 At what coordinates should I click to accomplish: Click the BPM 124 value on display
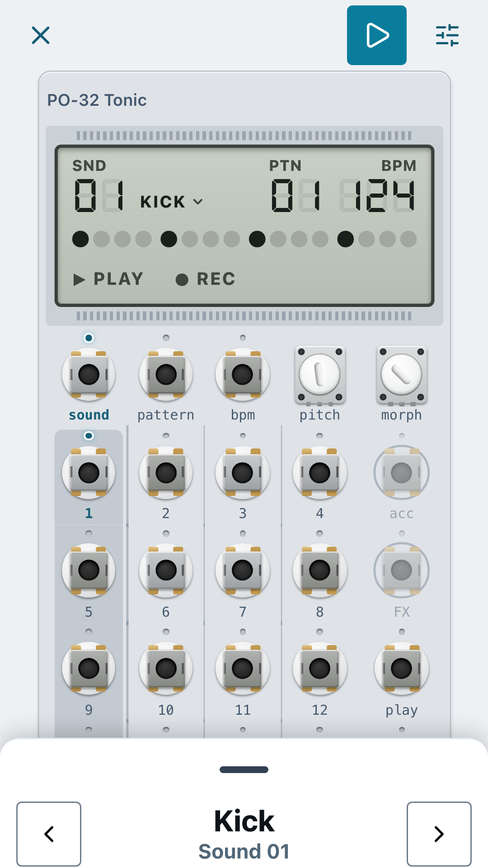click(377, 195)
